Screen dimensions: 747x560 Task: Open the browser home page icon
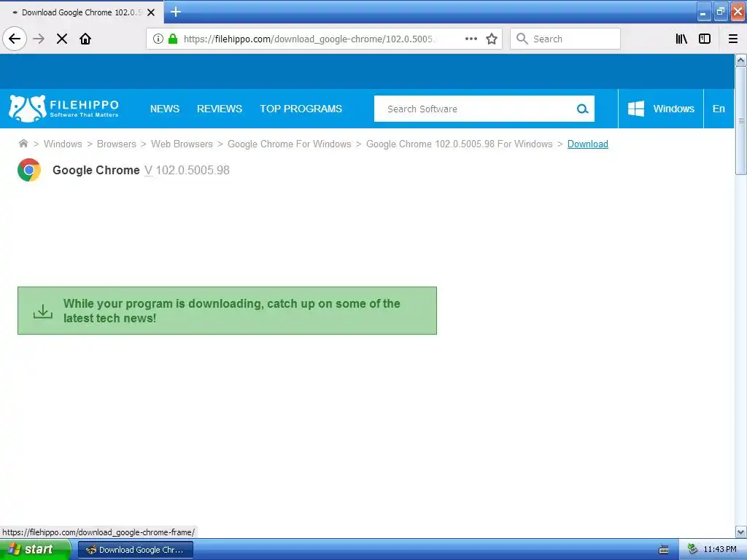(x=85, y=39)
